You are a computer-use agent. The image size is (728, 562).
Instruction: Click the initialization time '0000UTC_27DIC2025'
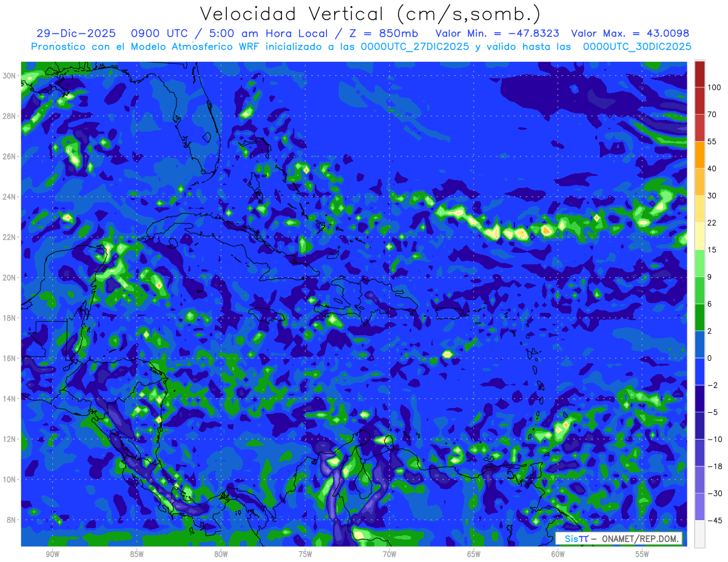(x=415, y=47)
